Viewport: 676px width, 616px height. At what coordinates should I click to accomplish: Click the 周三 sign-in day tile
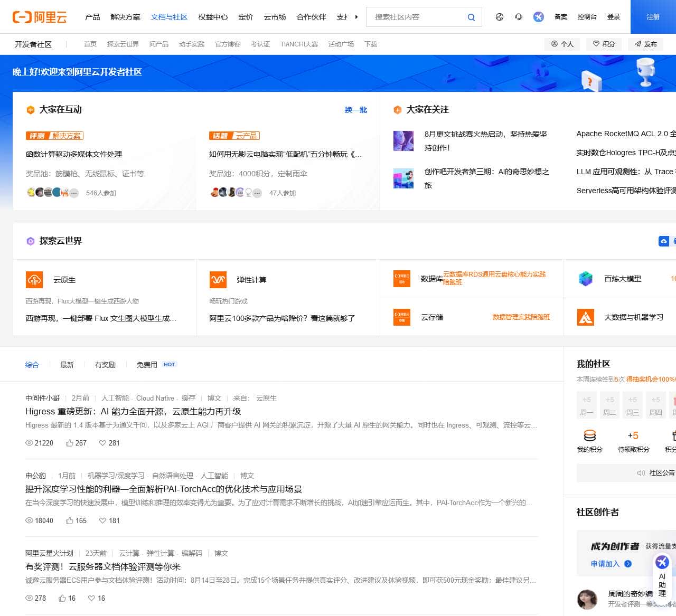coord(633,405)
